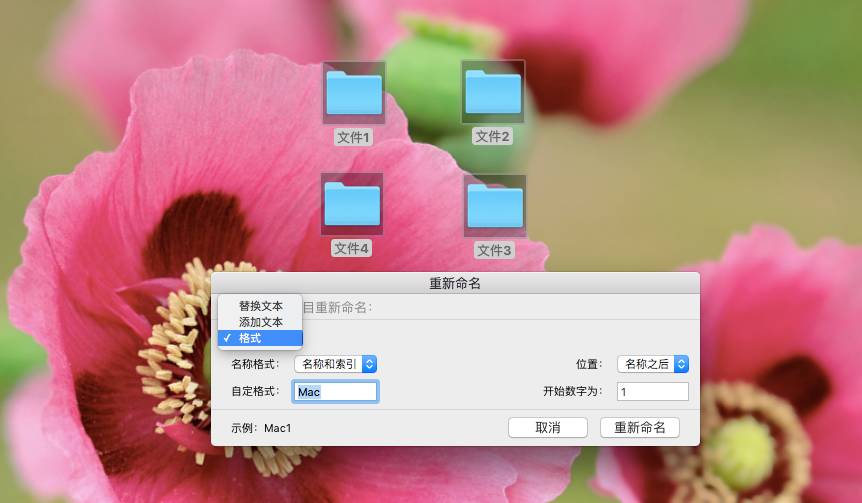
Task: Choose 添加文本 from the popup menu
Action: [260, 322]
